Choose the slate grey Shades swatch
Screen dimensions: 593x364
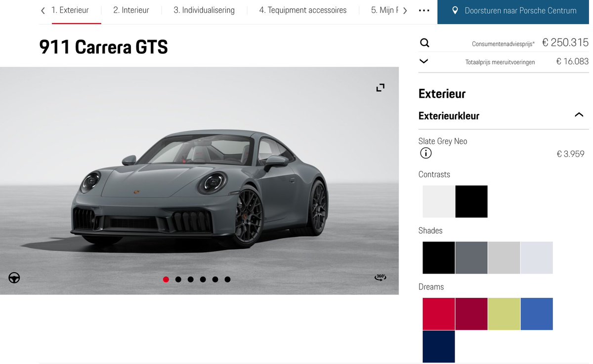(471, 258)
